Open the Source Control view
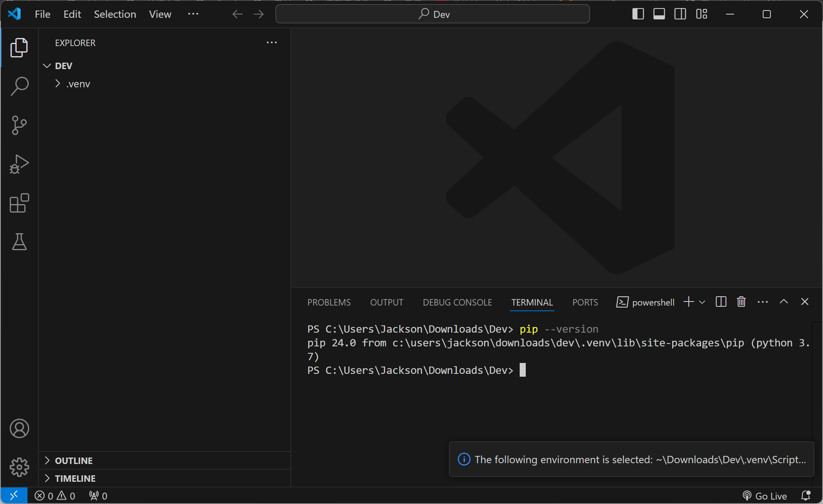 pos(19,125)
